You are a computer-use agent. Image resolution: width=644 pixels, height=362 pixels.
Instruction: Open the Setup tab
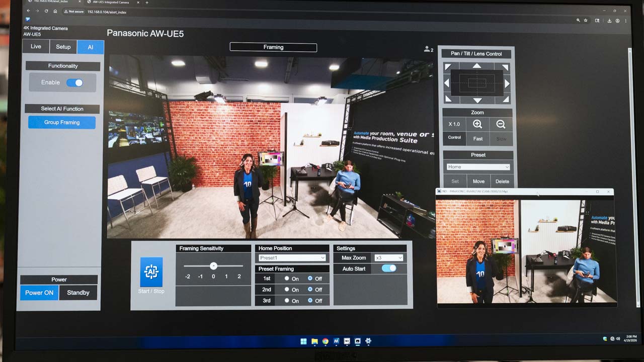[x=63, y=47]
